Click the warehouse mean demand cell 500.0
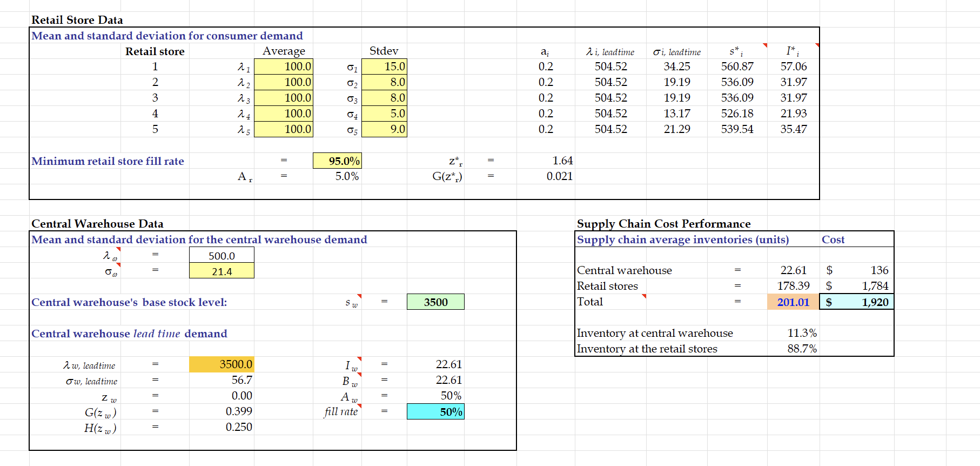The height and width of the screenshot is (466, 980). pos(221,255)
